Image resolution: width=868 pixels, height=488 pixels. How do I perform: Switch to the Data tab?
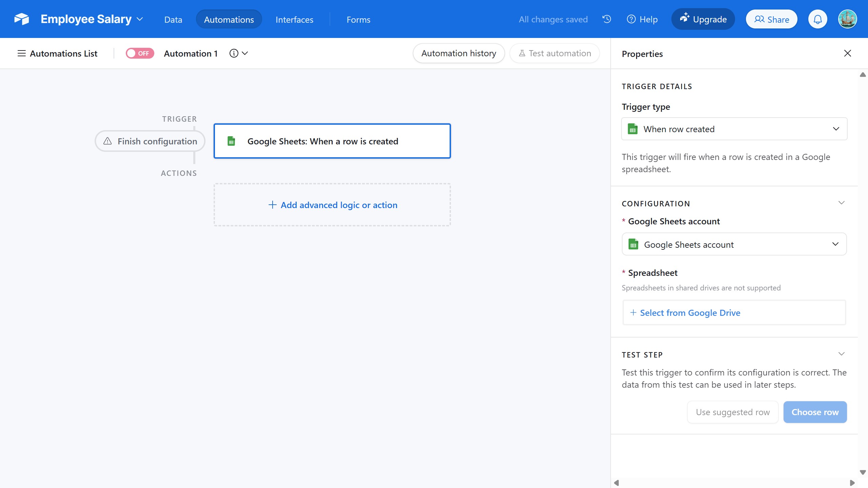pyautogui.click(x=173, y=20)
